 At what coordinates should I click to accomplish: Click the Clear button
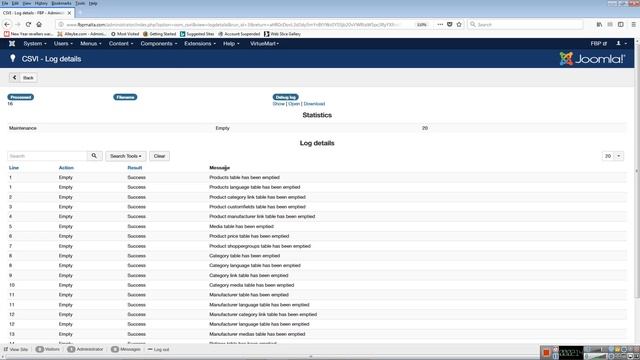(159, 156)
